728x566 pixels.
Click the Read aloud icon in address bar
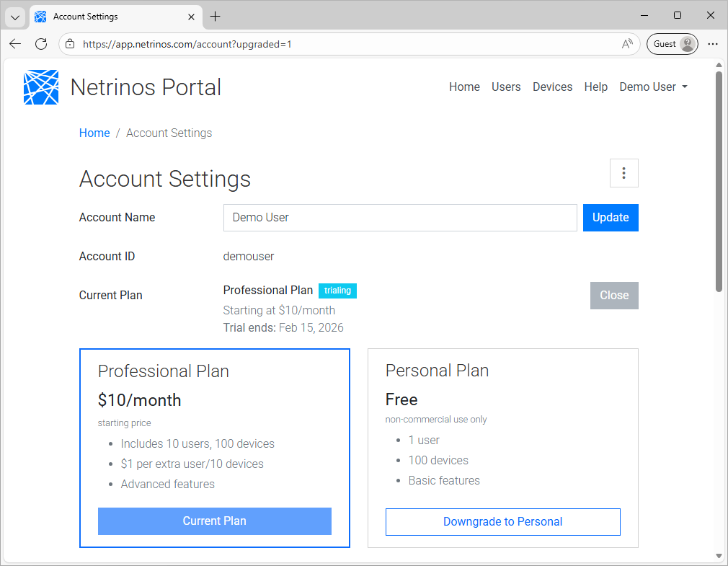pyautogui.click(x=626, y=43)
